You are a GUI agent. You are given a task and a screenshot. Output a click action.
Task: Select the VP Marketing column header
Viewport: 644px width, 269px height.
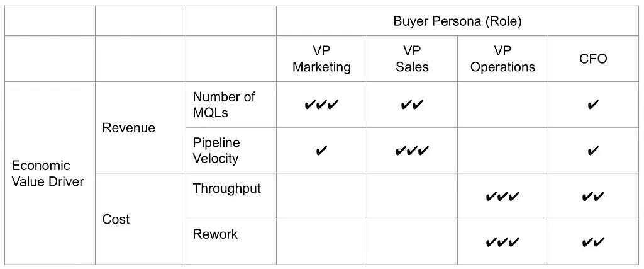tap(321, 59)
